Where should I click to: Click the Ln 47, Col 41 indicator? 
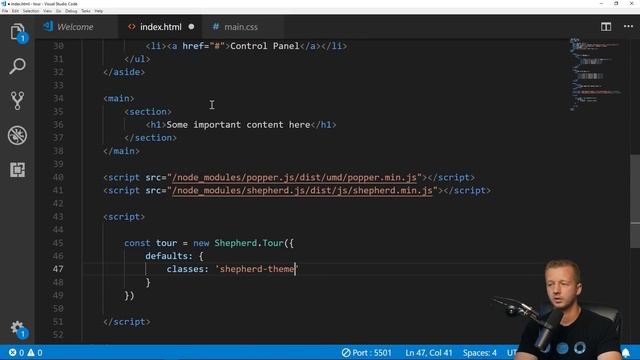[x=429, y=353]
